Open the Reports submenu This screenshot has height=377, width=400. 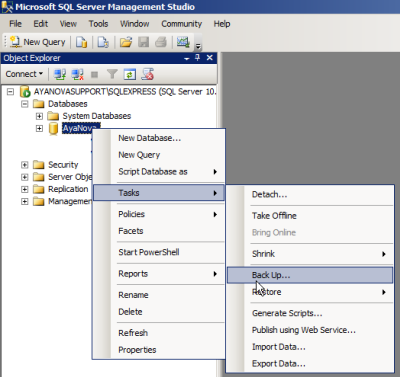159,274
